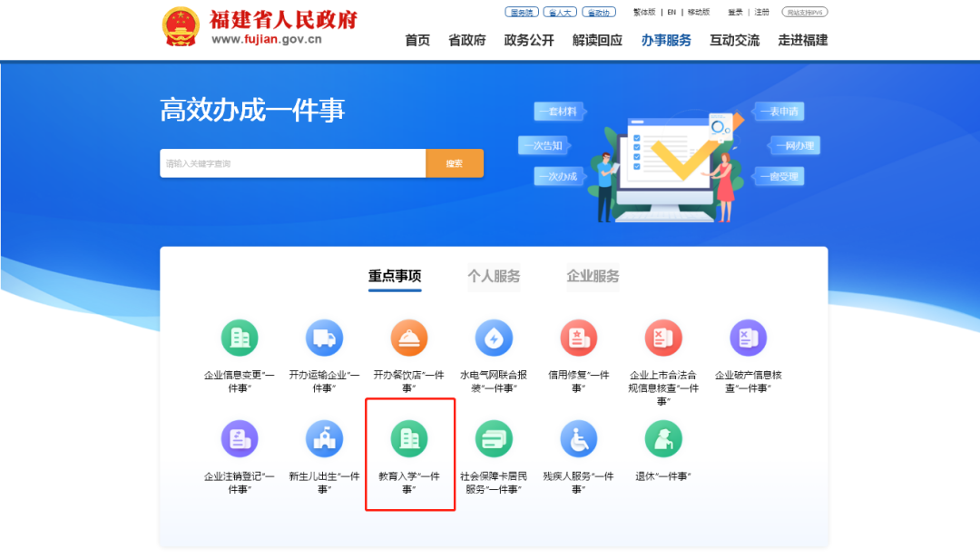
Task: Click inside the keyword search input field
Action: pos(290,162)
